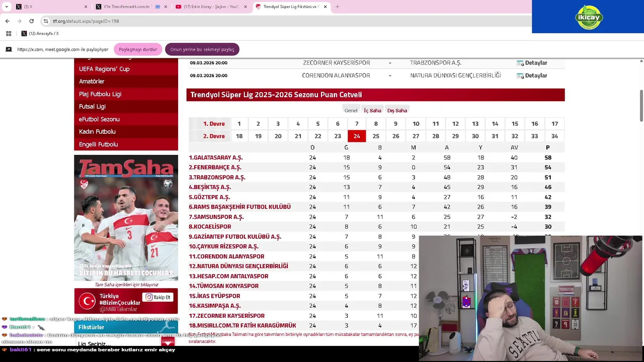Screen dimensions: 644x362
Task: Click the Instagram Takip Et button
Action: click(x=158, y=297)
